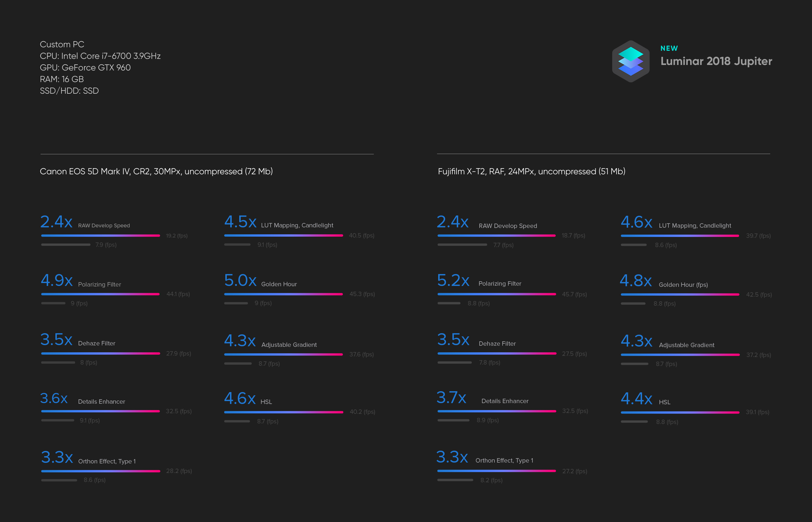
Task: Click the Luminar 2018 Jupiter title
Action: pyautogui.click(x=716, y=61)
